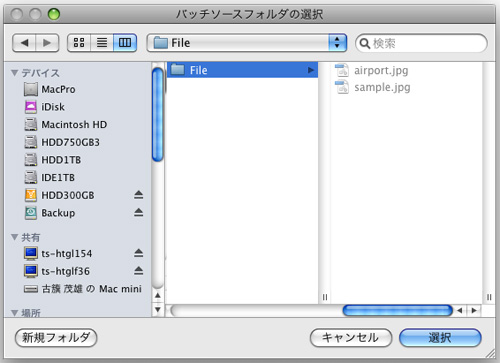500x363 pixels.
Task: Eject the Backup drive
Action: (139, 213)
